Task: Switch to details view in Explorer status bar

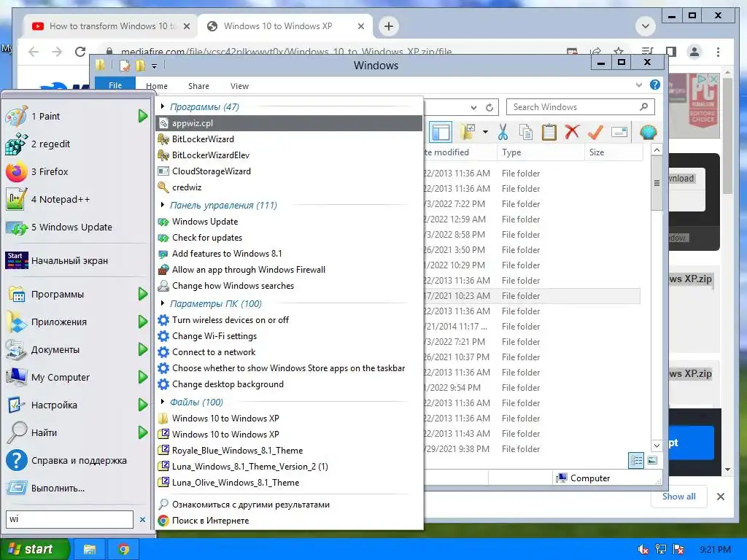Action: (x=636, y=461)
